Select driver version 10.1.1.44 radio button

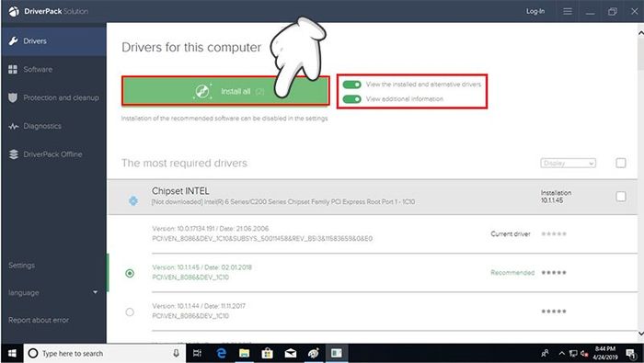pos(130,312)
